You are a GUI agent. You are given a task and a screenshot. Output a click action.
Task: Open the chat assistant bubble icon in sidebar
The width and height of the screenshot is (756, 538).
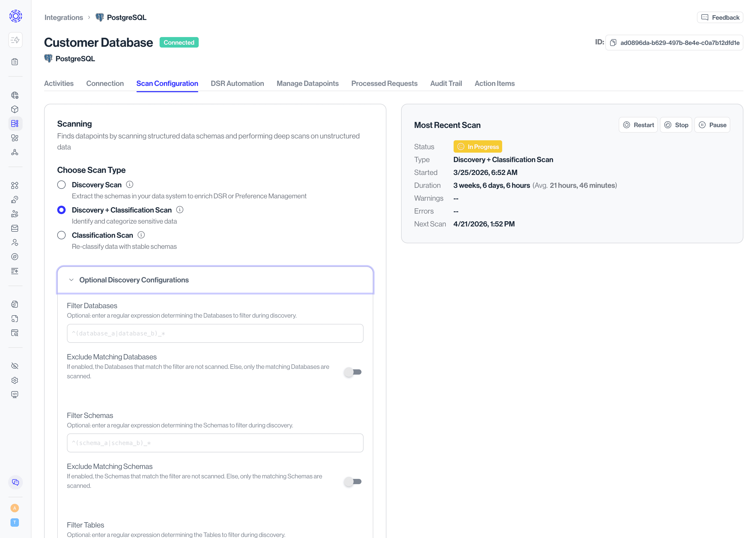[x=15, y=482]
